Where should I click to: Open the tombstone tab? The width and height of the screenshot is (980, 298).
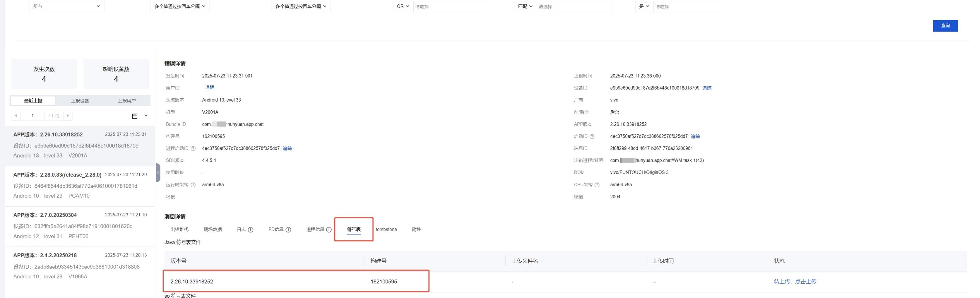[386, 230]
